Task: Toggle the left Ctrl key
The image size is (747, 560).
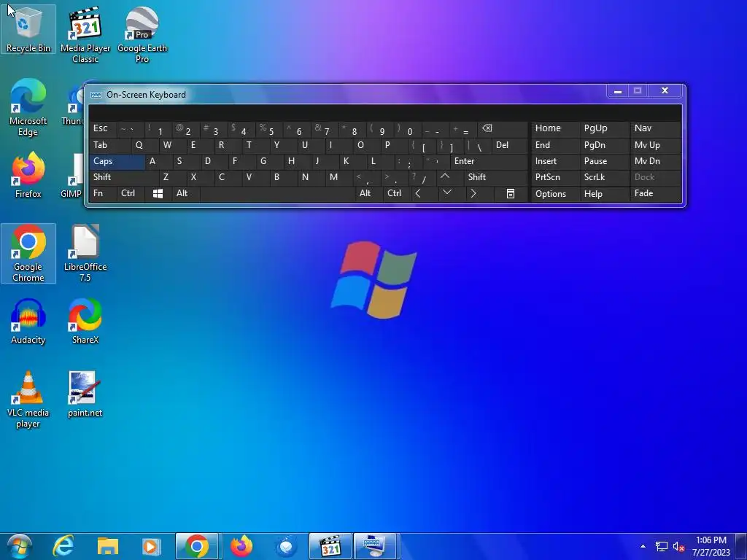Action: 130,193
